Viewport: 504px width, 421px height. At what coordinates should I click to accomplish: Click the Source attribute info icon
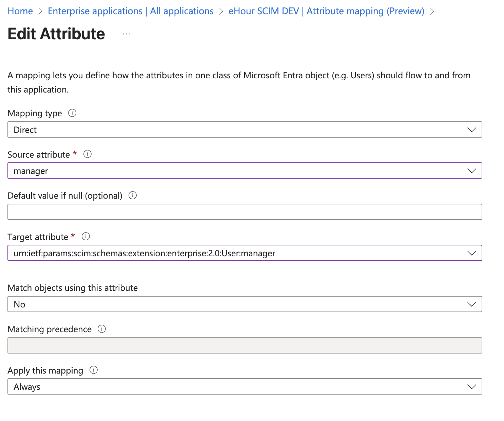(88, 154)
